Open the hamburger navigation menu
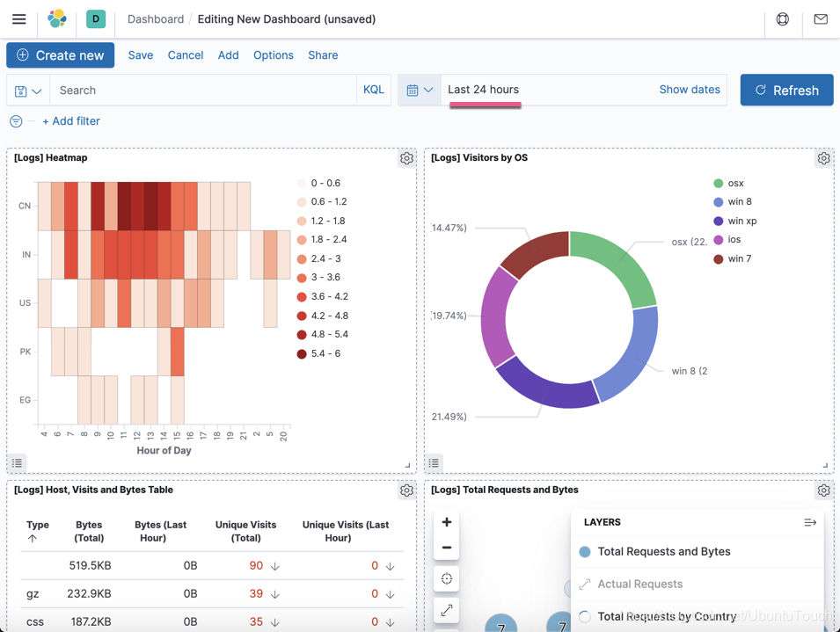This screenshot has height=632, width=840. coord(19,19)
